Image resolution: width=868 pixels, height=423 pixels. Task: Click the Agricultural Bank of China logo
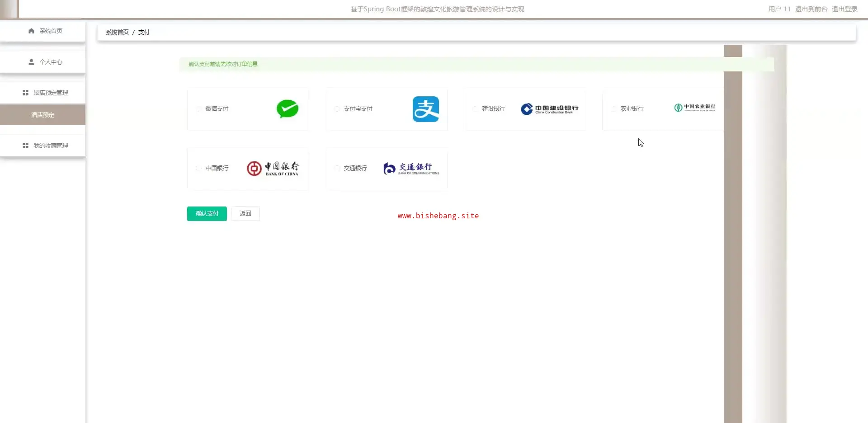point(695,108)
